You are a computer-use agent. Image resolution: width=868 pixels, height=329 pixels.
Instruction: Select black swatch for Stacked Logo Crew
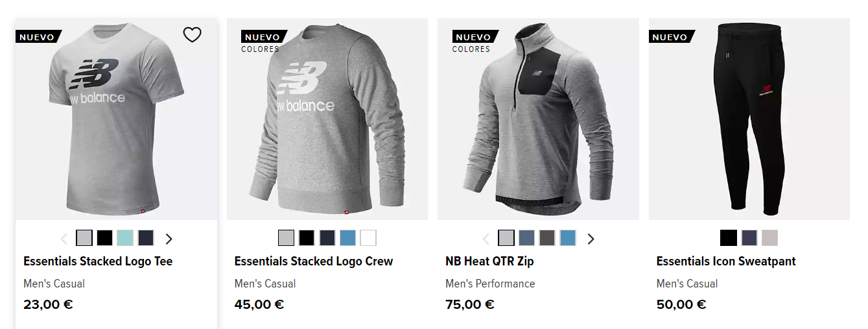point(307,238)
